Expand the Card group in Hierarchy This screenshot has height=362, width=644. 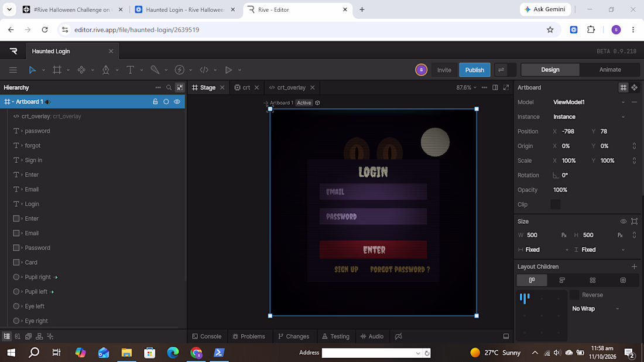tap(22, 262)
